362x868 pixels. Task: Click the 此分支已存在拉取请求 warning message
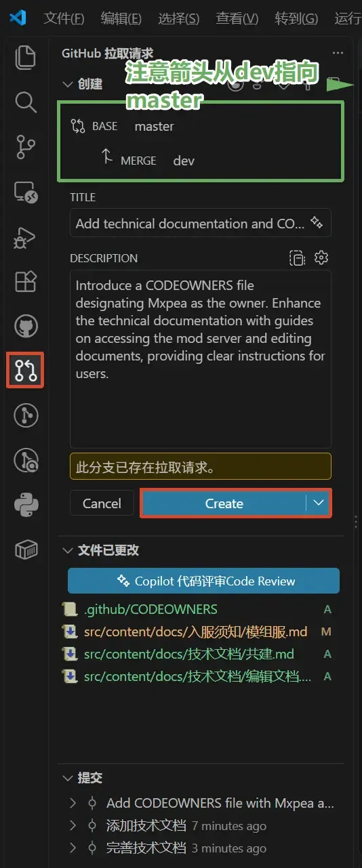point(201,466)
